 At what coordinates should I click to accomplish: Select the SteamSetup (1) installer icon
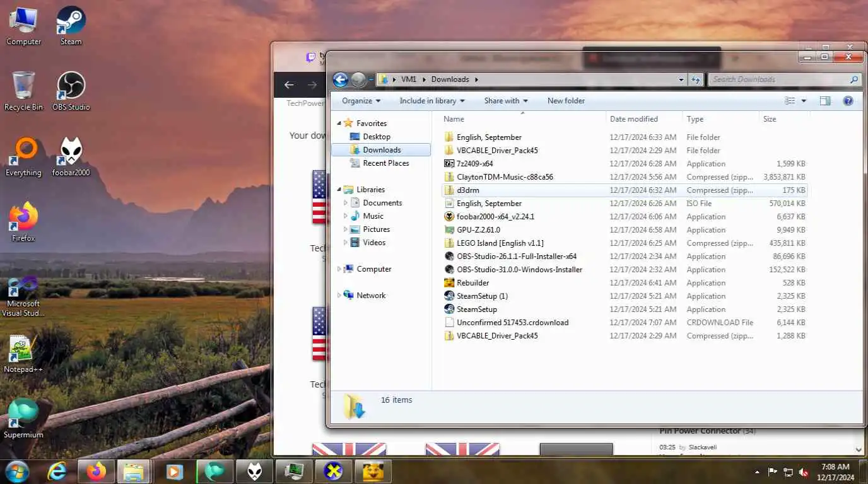point(449,296)
